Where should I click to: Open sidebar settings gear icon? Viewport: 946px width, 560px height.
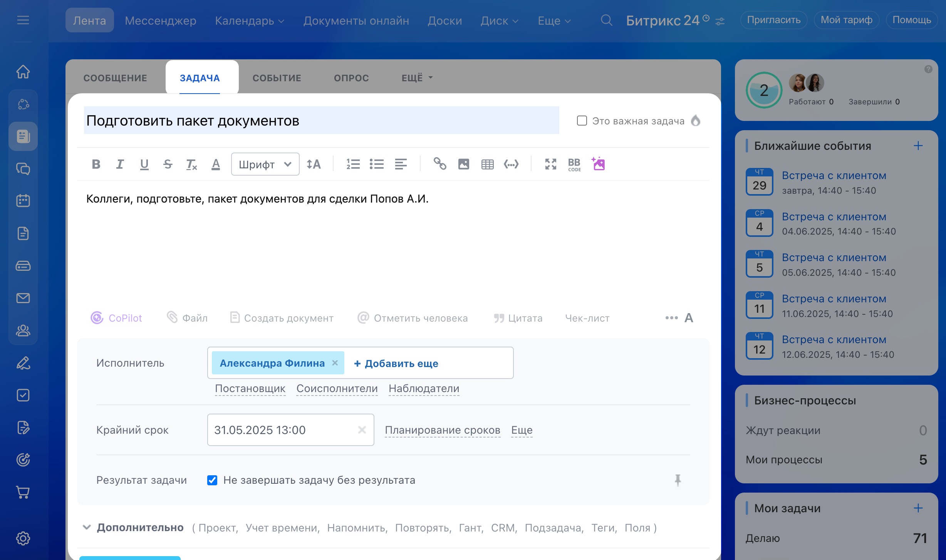(x=23, y=538)
